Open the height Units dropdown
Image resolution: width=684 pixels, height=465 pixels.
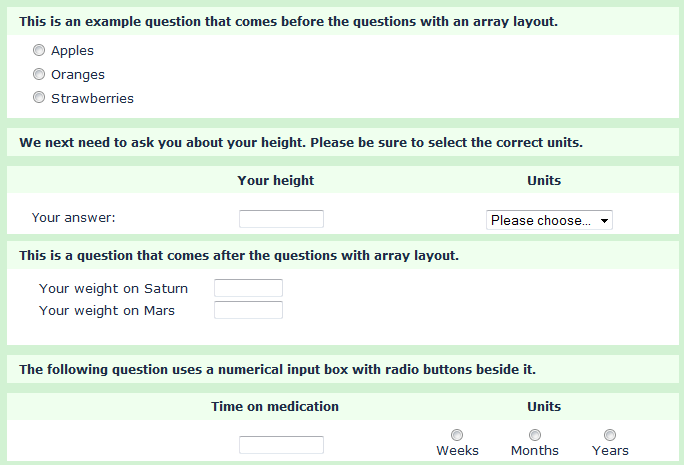[549, 220]
